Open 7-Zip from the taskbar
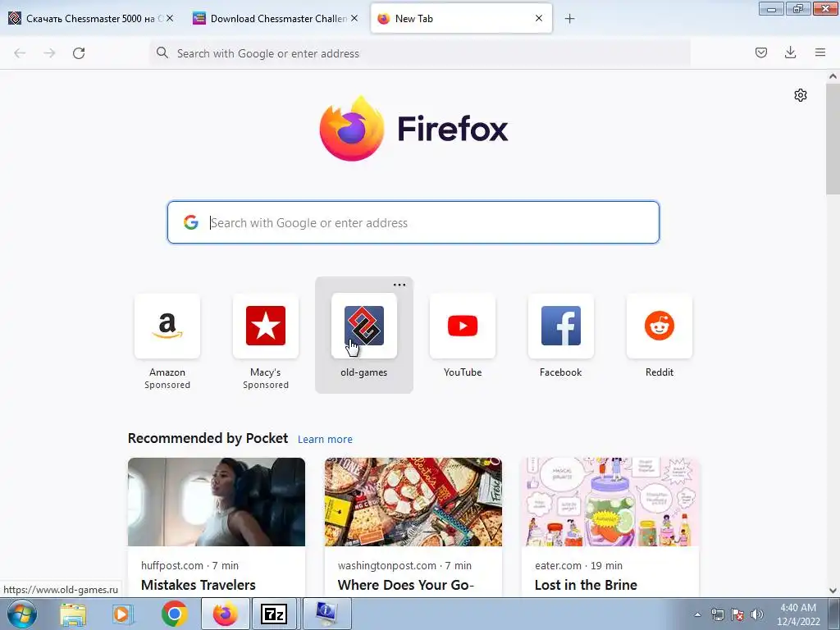Viewport: 840px width, 630px height. pos(274,614)
